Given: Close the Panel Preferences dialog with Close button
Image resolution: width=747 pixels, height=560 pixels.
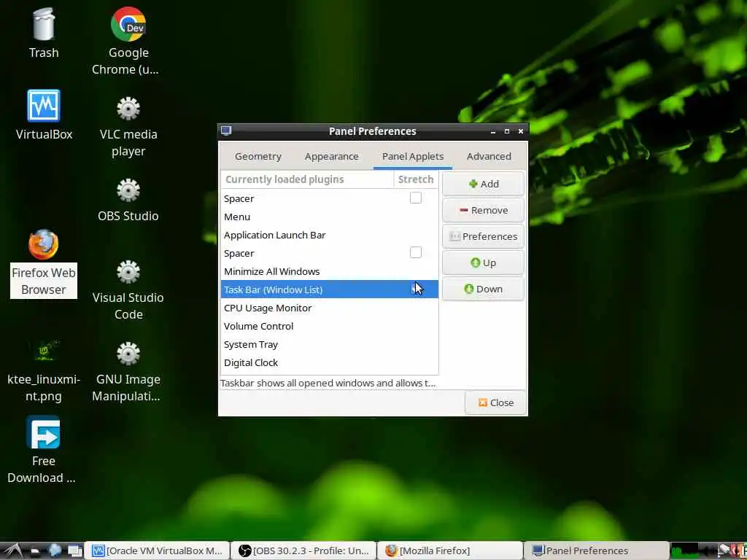Looking at the screenshot, I should tap(495, 402).
